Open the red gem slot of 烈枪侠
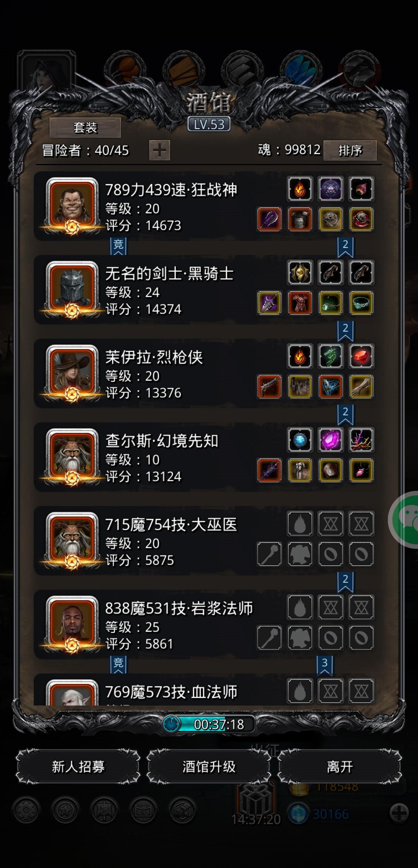Viewport: 418px width, 868px height. pos(361,356)
